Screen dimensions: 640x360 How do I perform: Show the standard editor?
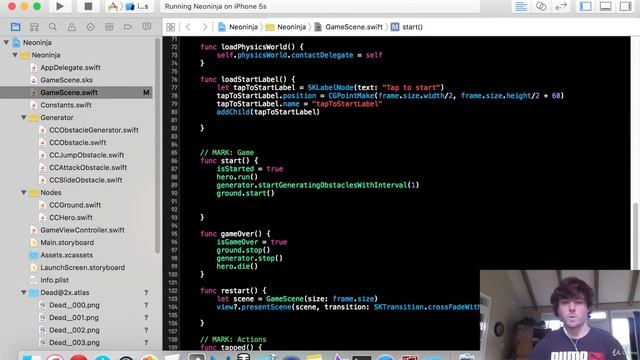point(521,6)
